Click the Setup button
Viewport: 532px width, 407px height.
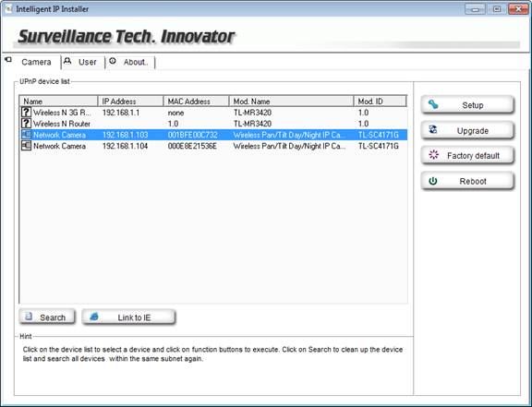tap(467, 105)
